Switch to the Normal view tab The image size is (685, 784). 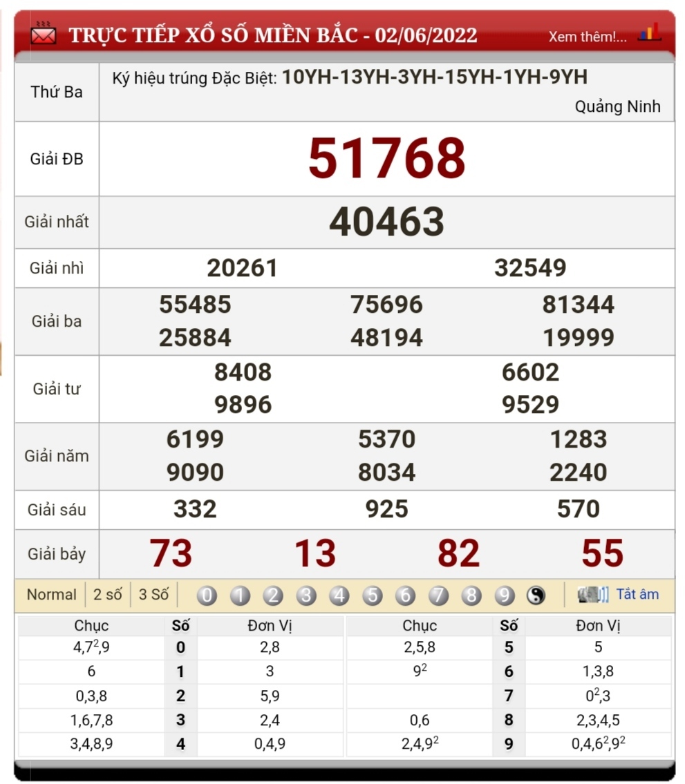click(x=52, y=595)
